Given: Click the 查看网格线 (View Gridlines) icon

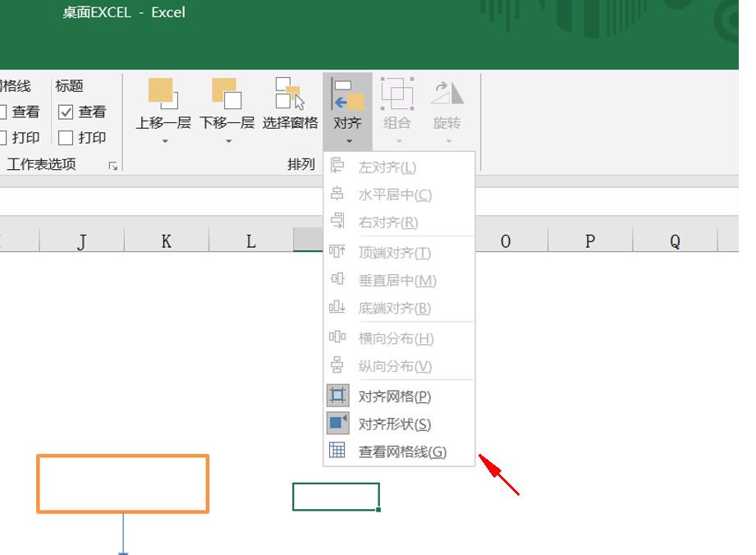Looking at the screenshot, I should [337, 452].
